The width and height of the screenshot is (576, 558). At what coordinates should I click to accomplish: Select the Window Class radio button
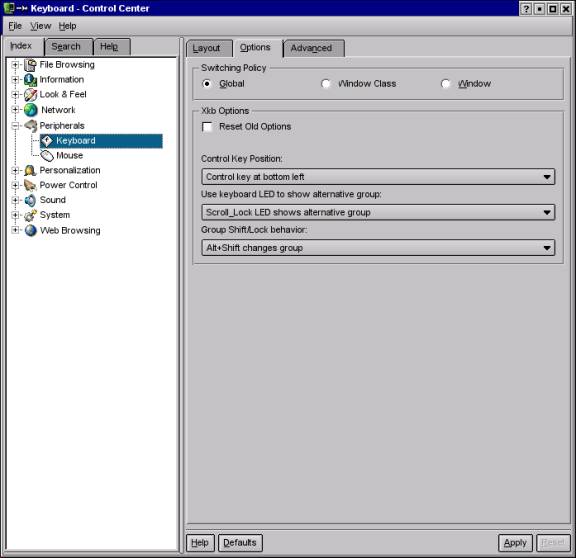tap(325, 84)
